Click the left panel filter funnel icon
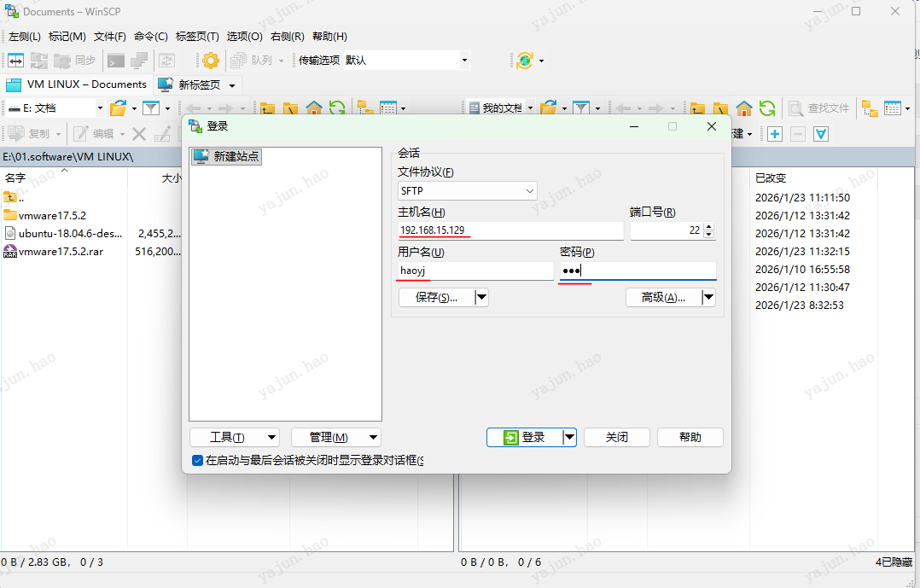This screenshot has width=920, height=588. (151, 108)
